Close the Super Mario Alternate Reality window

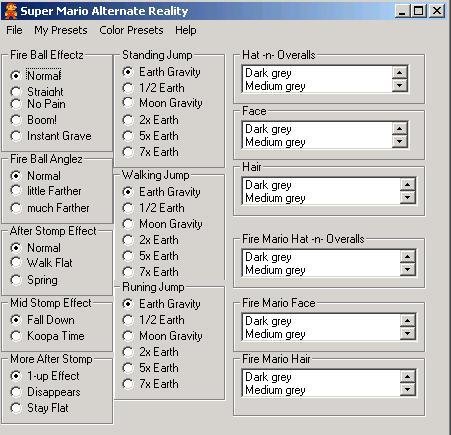437,11
